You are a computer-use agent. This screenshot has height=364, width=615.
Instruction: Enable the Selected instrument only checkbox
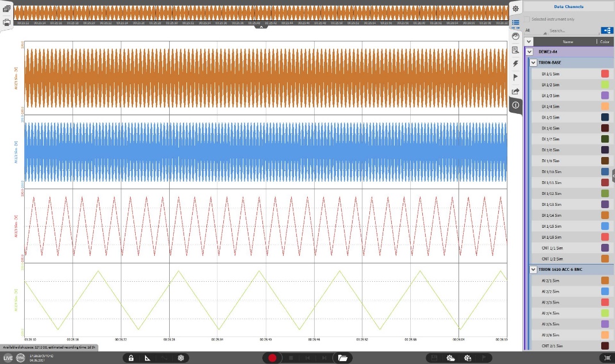(x=527, y=19)
